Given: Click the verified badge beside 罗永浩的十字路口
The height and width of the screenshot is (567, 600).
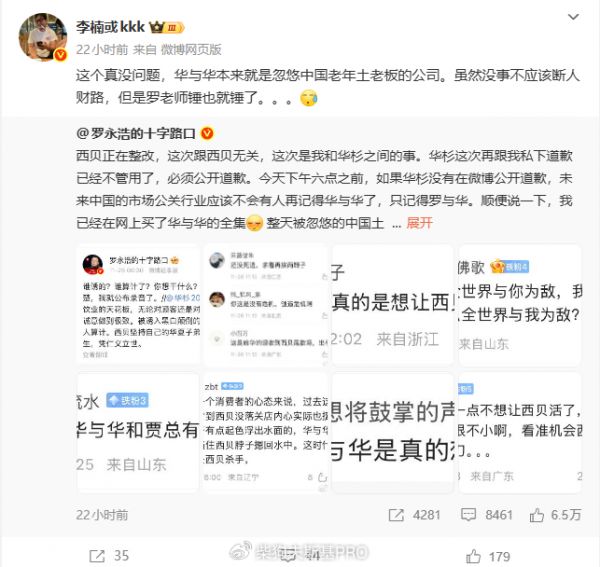Looking at the screenshot, I should pyautogui.click(x=207, y=134).
